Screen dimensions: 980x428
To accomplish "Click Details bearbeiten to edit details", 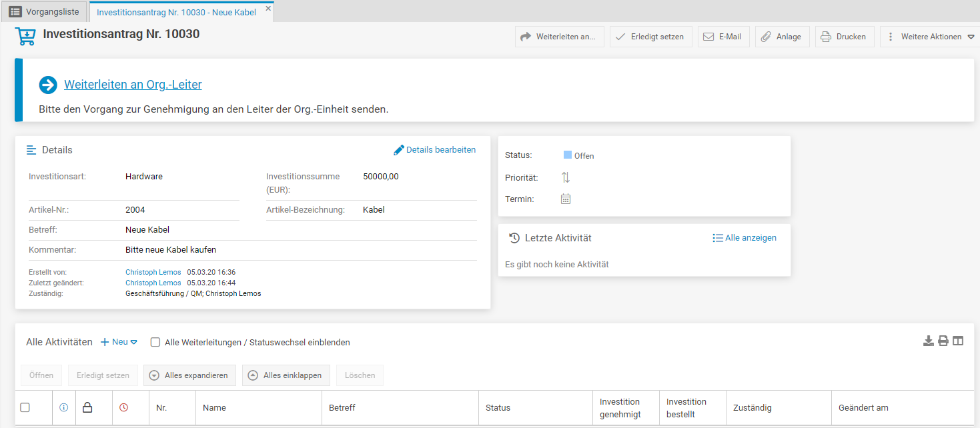I will point(435,150).
